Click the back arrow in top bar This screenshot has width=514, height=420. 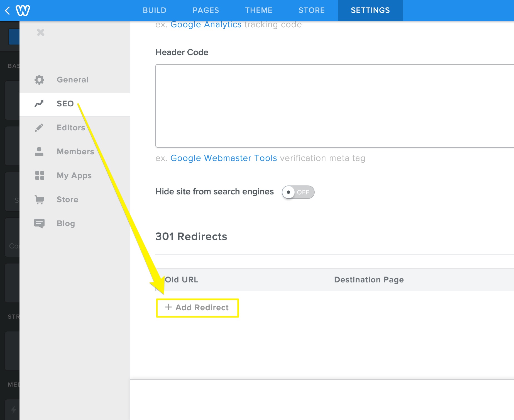click(8, 11)
